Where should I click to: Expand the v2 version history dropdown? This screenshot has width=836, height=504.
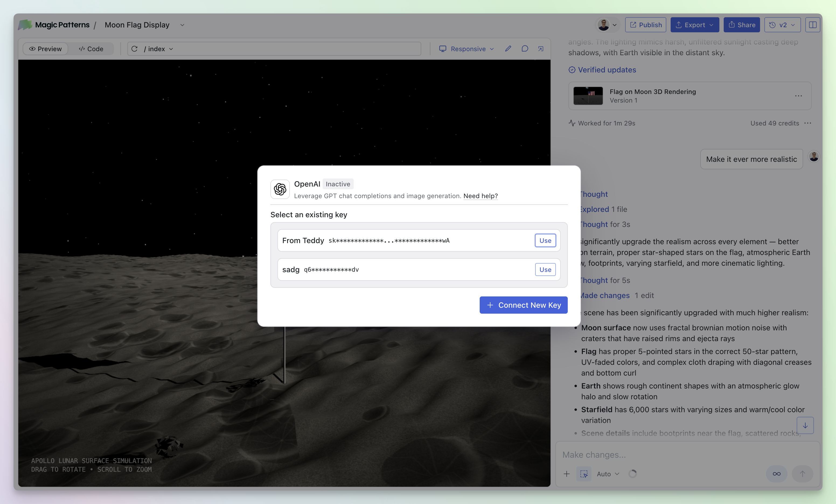click(782, 25)
